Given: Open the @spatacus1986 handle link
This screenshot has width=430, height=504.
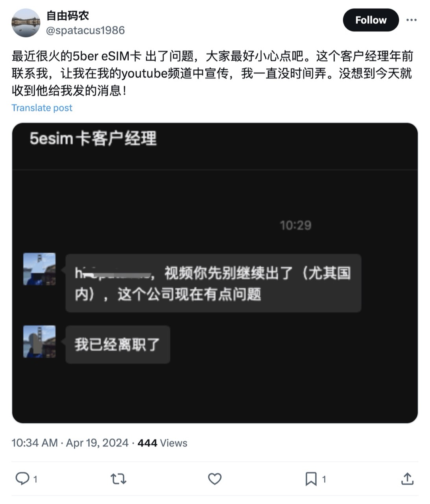Looking at the screenshot, I should 85,30.
